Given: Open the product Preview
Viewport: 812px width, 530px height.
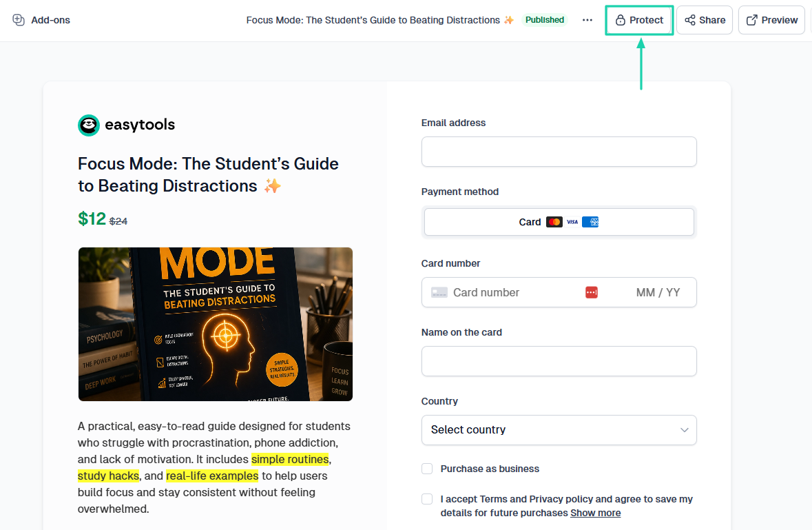Looking at the screenshot, I should tap(771, 20).
